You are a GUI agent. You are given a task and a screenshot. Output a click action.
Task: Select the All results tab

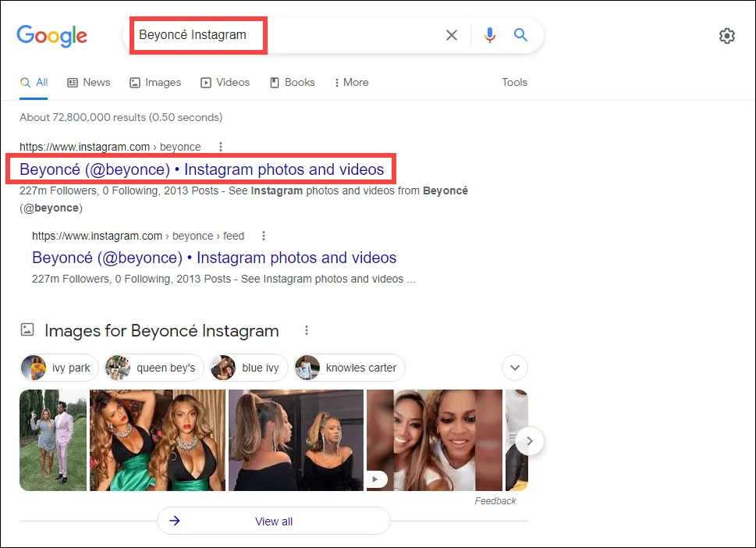[34, 83]
